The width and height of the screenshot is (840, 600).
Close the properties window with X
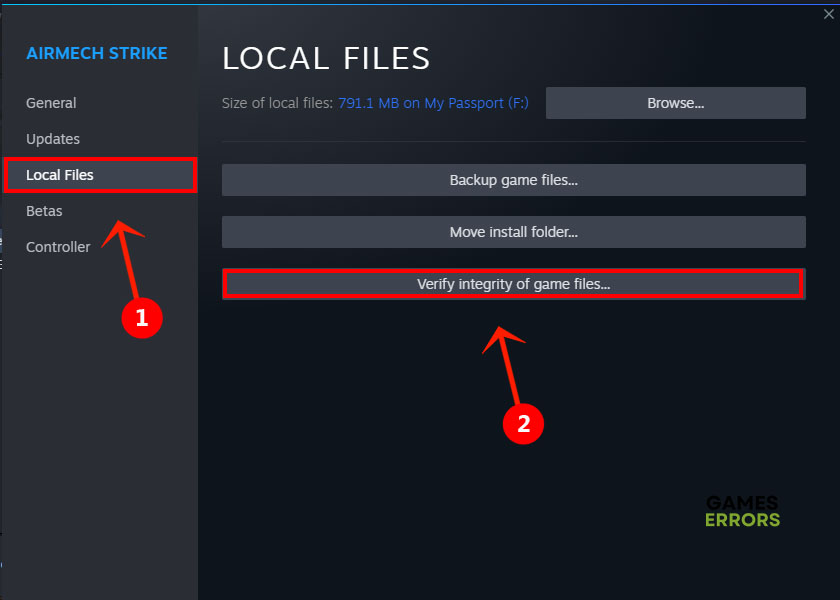point(828,14)
